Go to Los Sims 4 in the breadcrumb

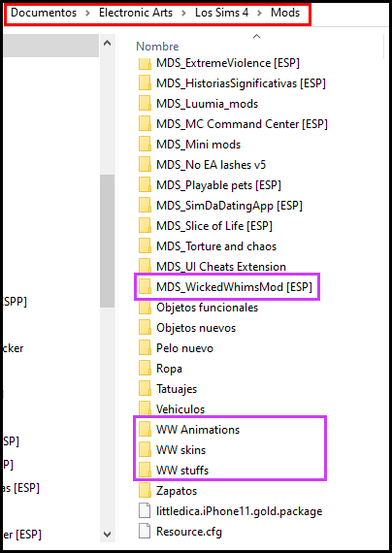pos(222,13)
